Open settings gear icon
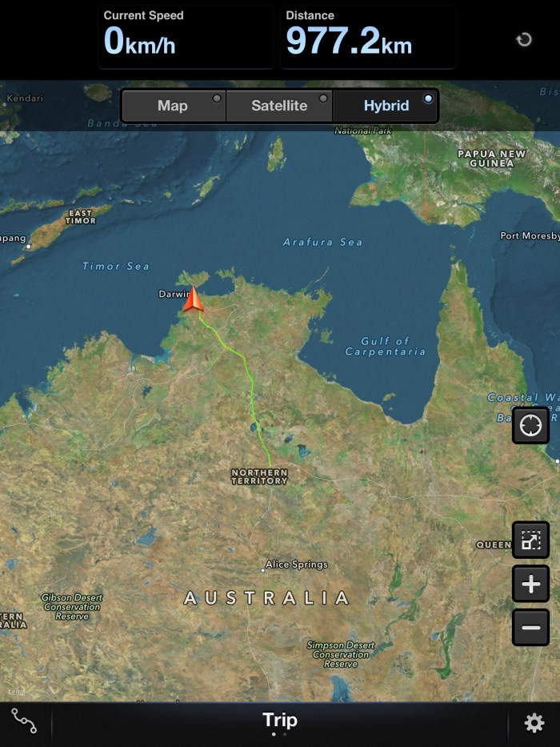Screen dimensions: 560x747 534,724
